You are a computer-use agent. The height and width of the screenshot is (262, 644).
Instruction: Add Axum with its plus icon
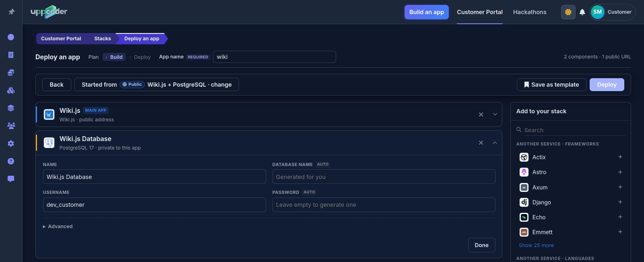620,187
